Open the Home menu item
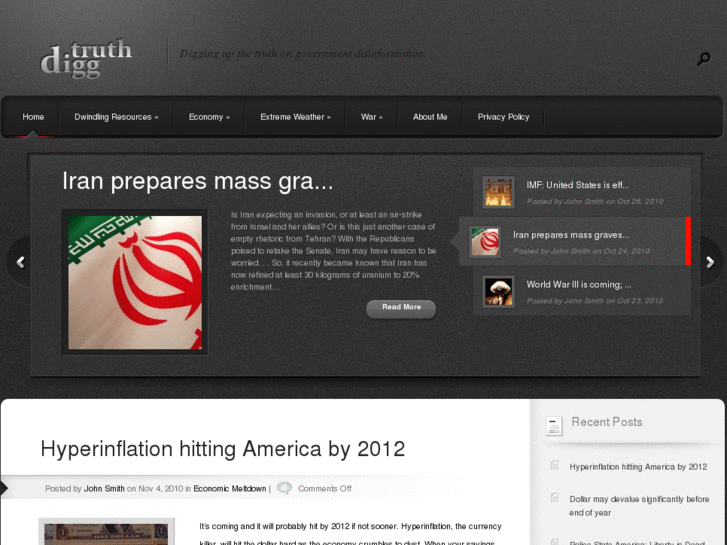Viewport: 727px width, 545px height. coord(33,117)
